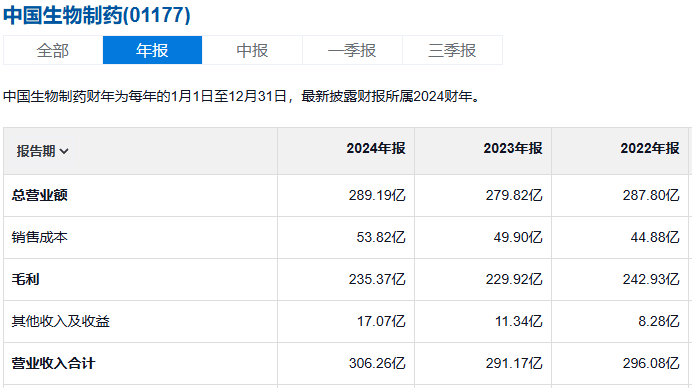Image resolution: width=692 pixels, height=388 pixels.
Task: Select the 毛利 row label
Action: click(x=25, y=279)
